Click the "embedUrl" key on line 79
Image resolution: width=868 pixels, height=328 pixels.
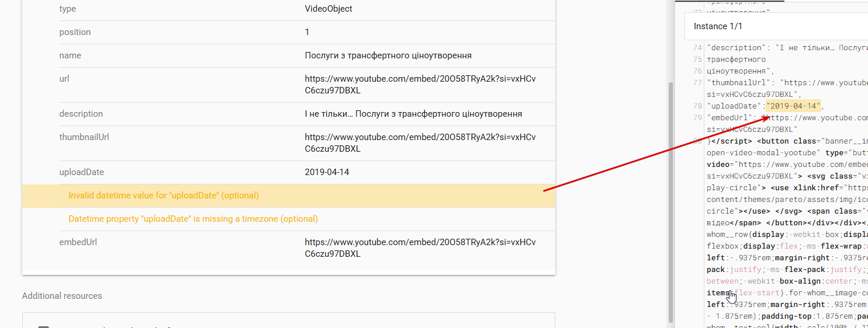[x=729, y=117]
